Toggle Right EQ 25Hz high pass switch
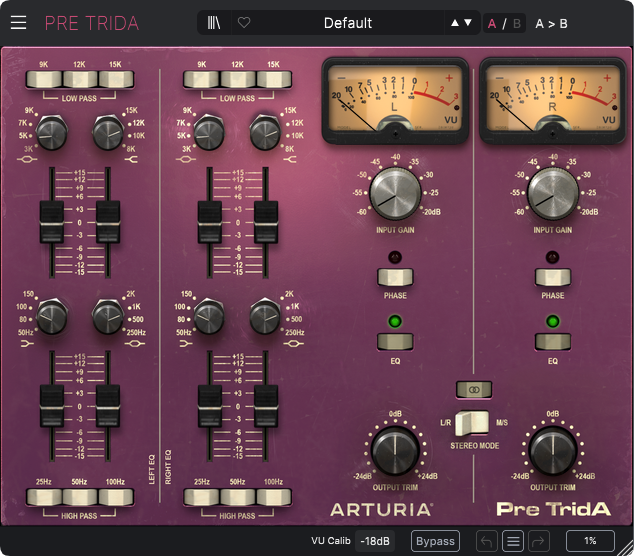634x556 pixels. click(202, 497)
